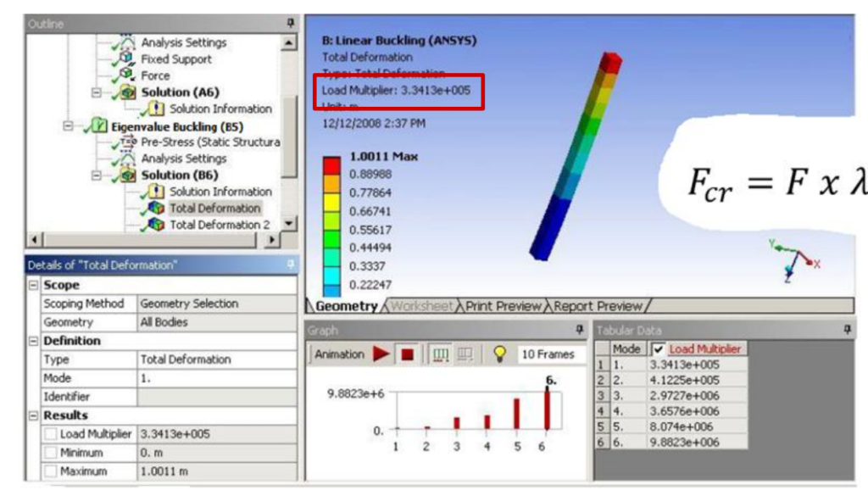This screenshot has height=496, width=868.
Task: Click the red swatch in deformation legend
Action: [x=331, y=165]
